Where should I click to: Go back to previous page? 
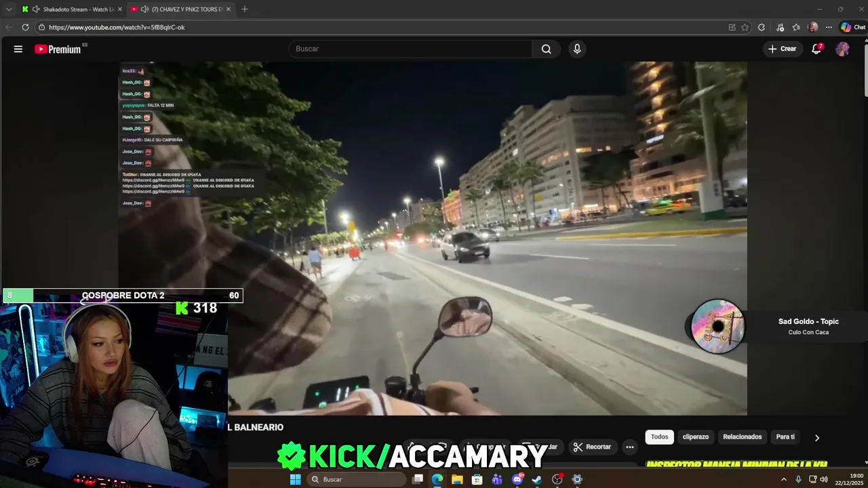coord(9,27)
